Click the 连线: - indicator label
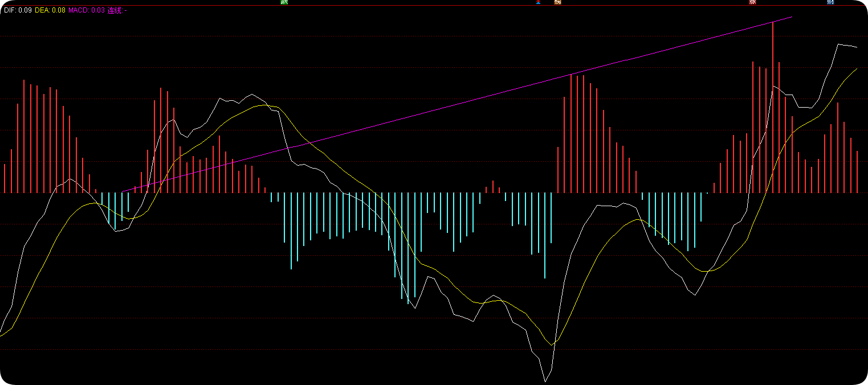Image resolution: width=868 pixels, height=385 pixels. (x=117, y=10)
